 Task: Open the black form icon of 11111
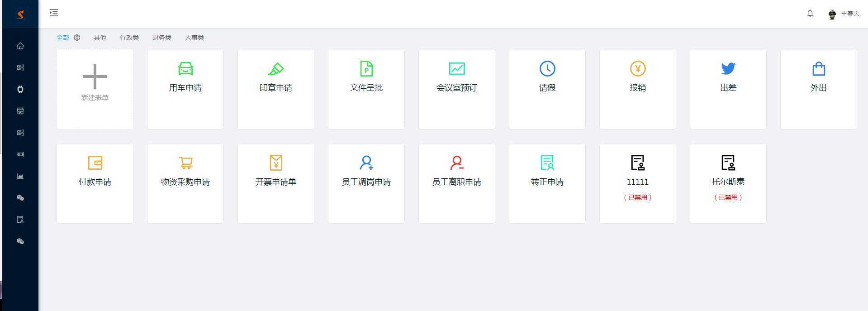(x=638, y=163)
